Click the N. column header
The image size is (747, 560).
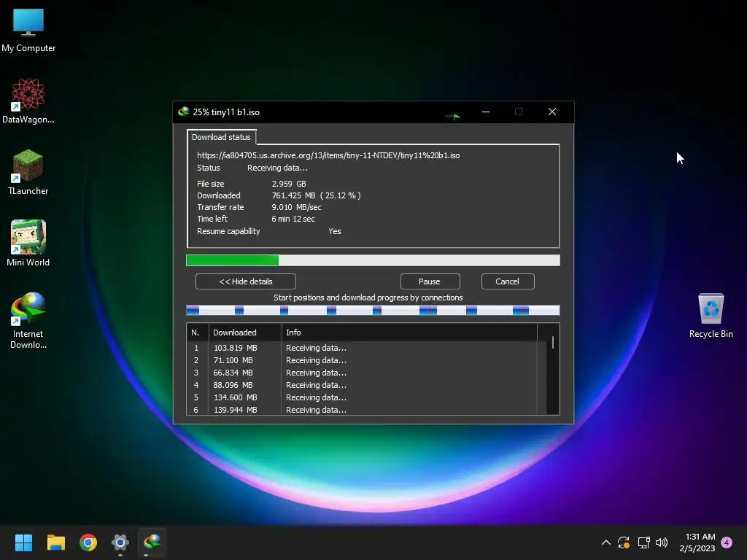[x=197, y=332]
